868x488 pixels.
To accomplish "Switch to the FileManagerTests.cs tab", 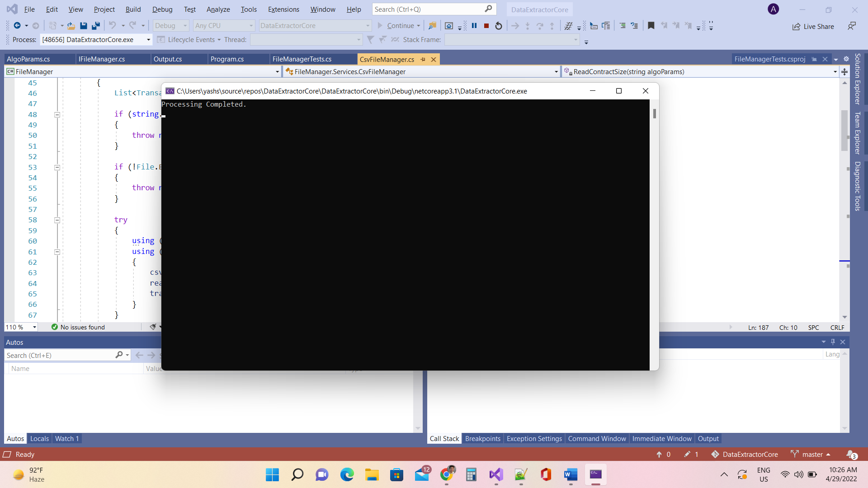I will (302, 59).
